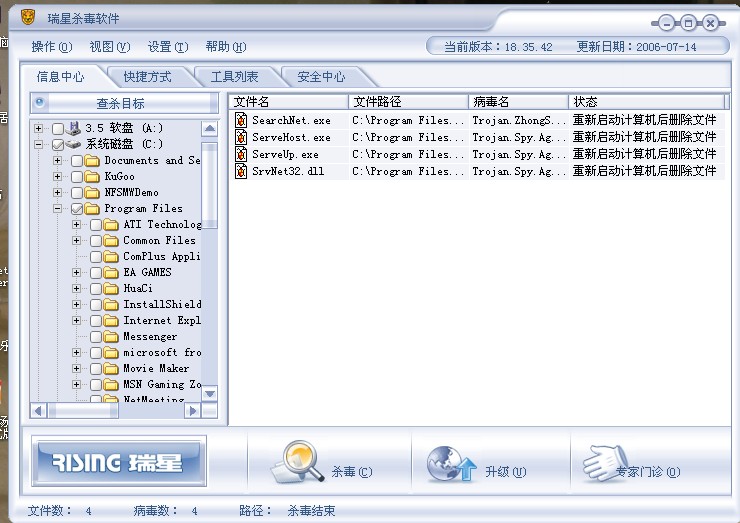The height and width of the screenshot is (523, 740).
Task: Uncheck the Program Files folder checkbox
Action: click(77, 209)
